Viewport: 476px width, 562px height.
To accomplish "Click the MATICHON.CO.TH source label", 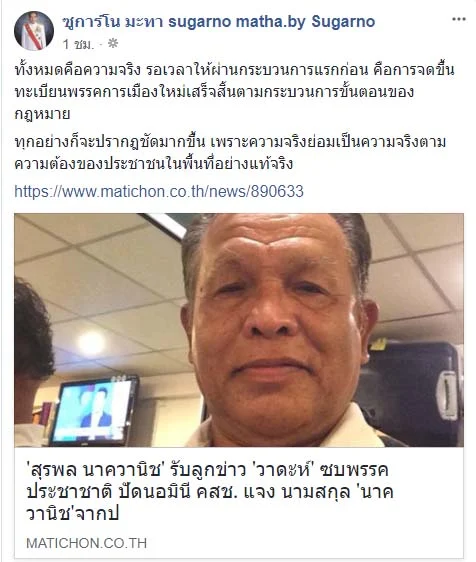I will coord(86,543).
